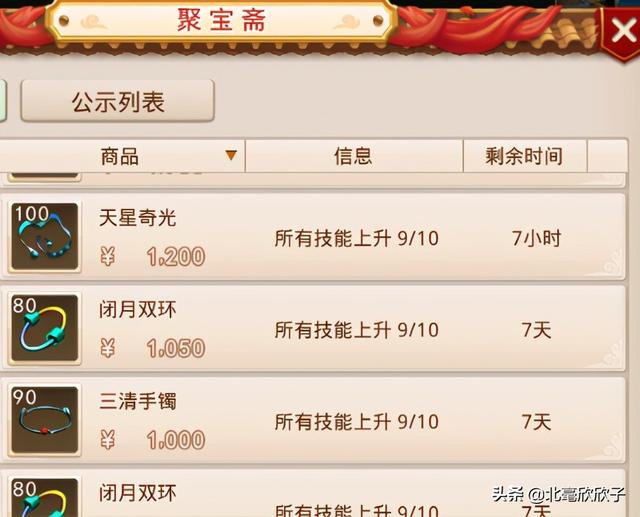Switch to the 公示列表 tab
Screen dimensions: 640x517
click(x=118, y=101)
